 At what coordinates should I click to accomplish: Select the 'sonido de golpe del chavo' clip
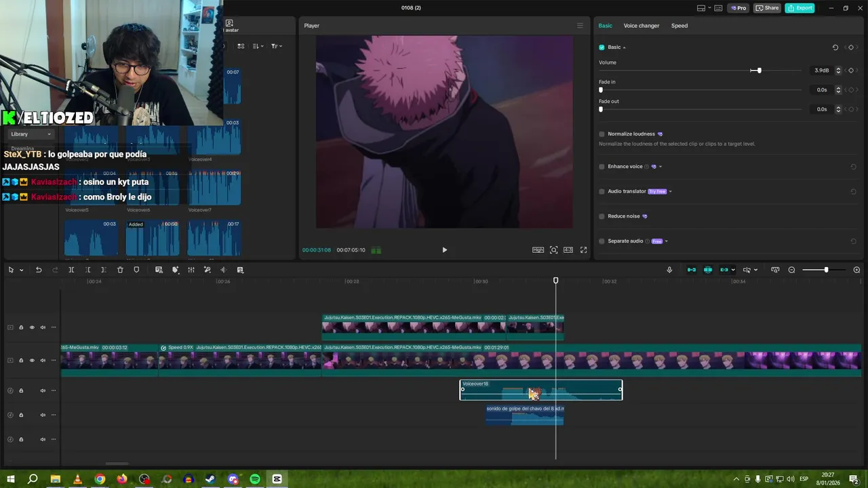click(x=524, y=415)
